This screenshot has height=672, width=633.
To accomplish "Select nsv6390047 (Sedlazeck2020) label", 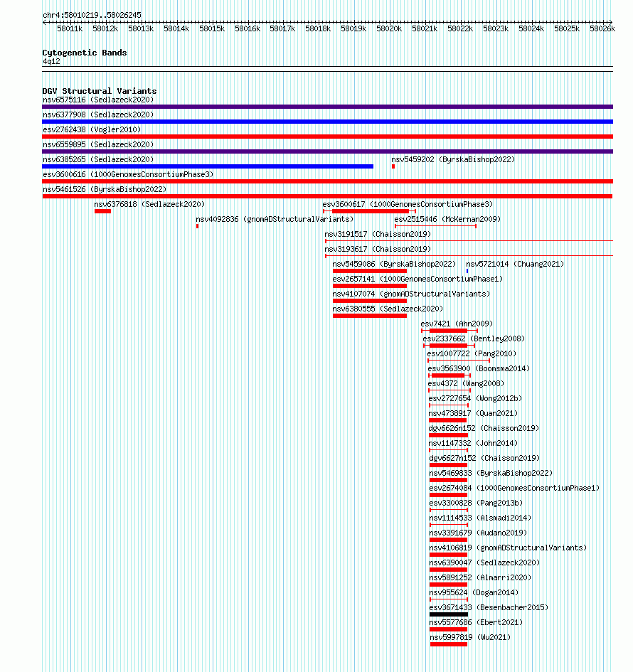I will point(485,563).
